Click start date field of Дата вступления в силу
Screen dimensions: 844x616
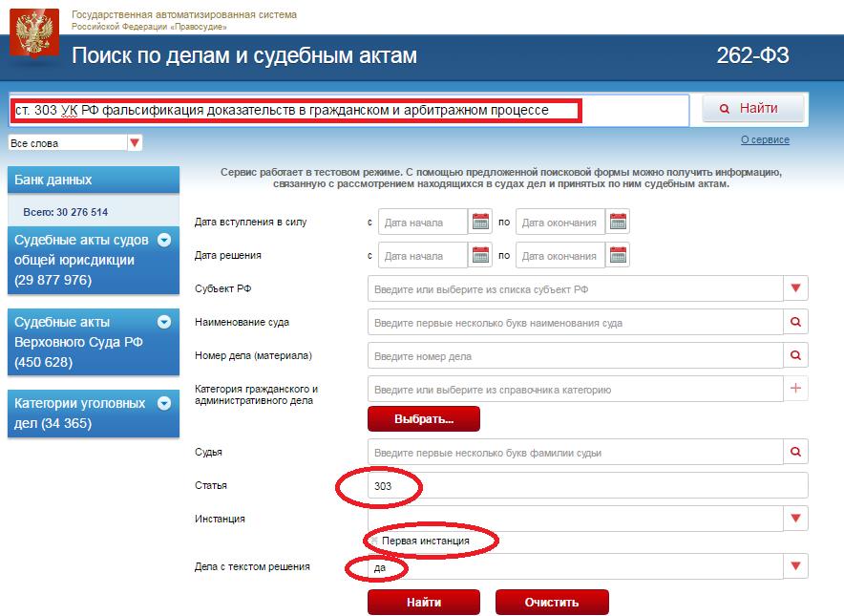point(423,222)
